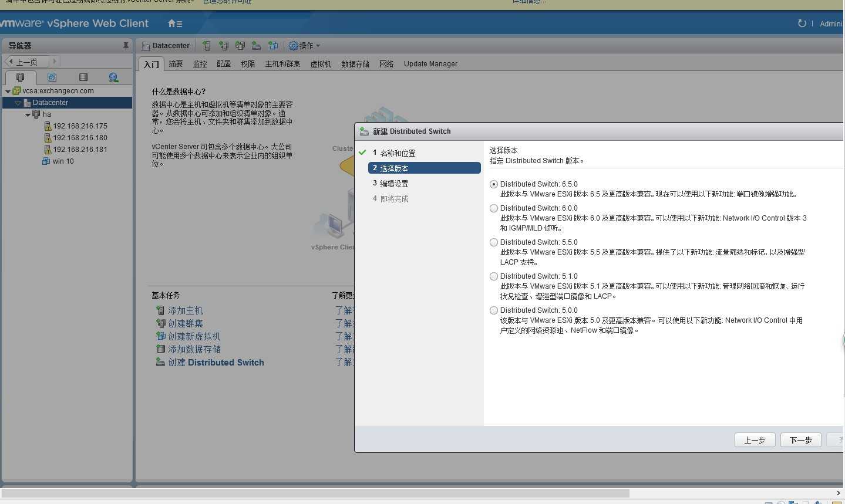Click the icon next to 创建新虚拟机 task
This screenshot has width=845, height=504.
160,336
